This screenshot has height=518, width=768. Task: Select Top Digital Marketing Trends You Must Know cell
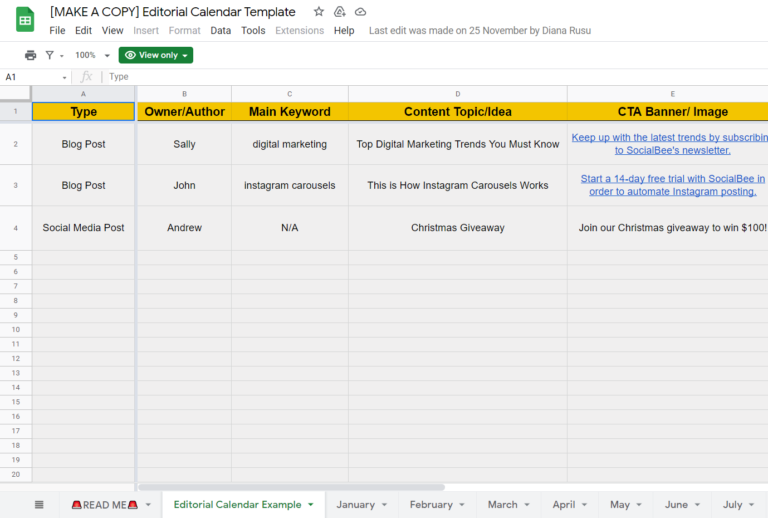click(457, 144)
